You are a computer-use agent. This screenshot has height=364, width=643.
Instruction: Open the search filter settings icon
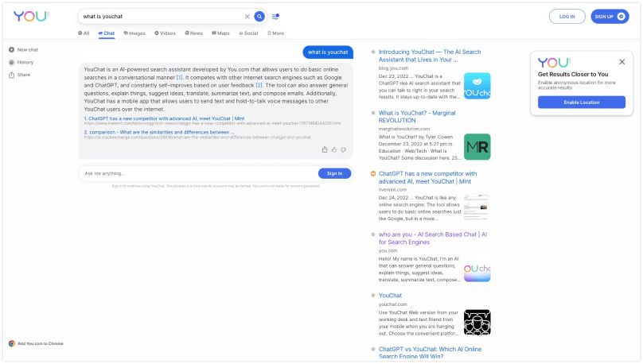pyautogui.click(x=275, y=16)
